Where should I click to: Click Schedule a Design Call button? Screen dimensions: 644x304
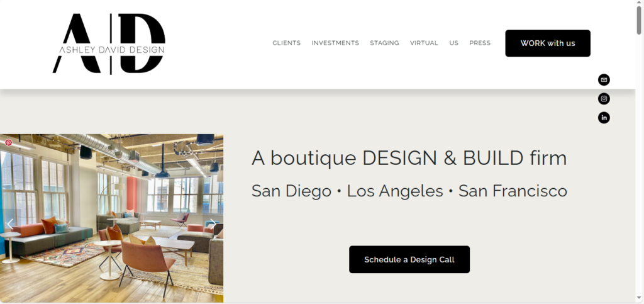409,260
